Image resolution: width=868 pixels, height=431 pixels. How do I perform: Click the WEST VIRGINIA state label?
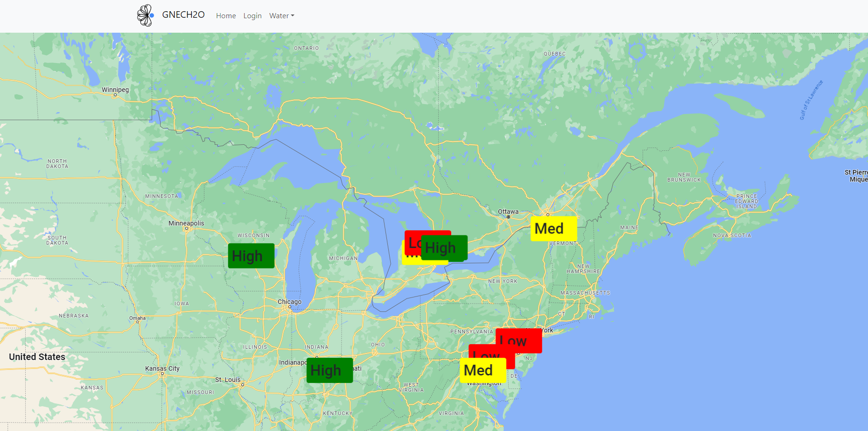[x=411, y=387]
